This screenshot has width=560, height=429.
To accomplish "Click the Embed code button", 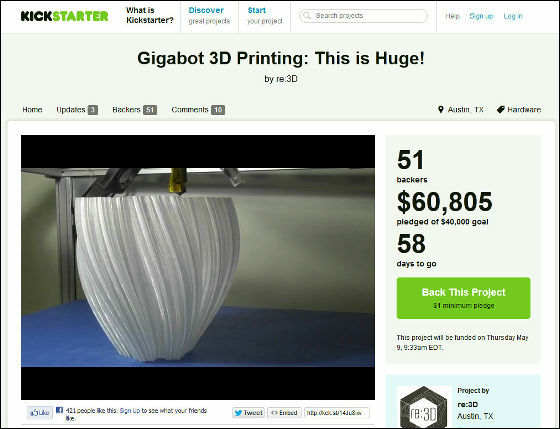I will point(284,413).
